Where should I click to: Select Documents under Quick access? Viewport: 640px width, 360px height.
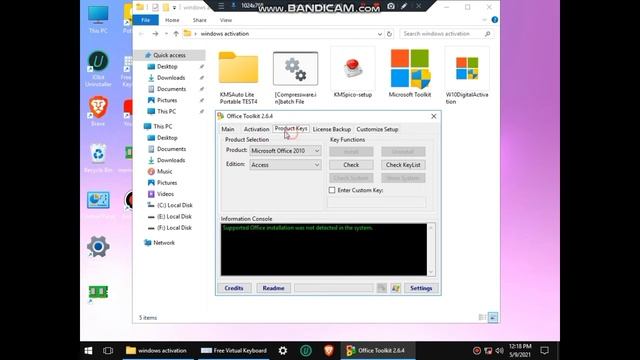click(171, 89)
